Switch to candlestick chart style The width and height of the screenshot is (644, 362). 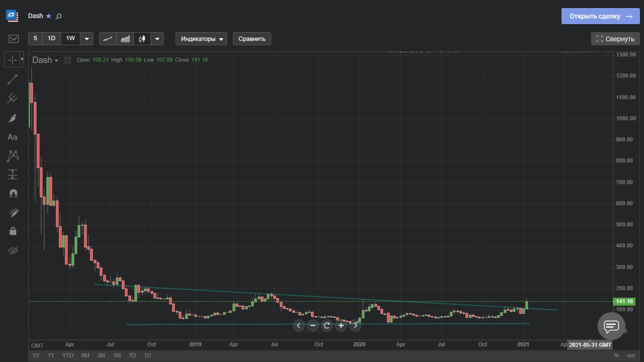142,39
